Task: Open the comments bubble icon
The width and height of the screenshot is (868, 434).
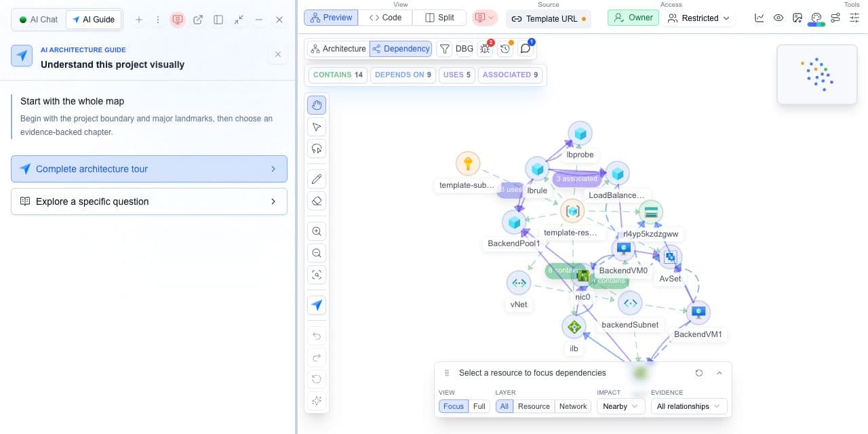Action: [525, 49]
